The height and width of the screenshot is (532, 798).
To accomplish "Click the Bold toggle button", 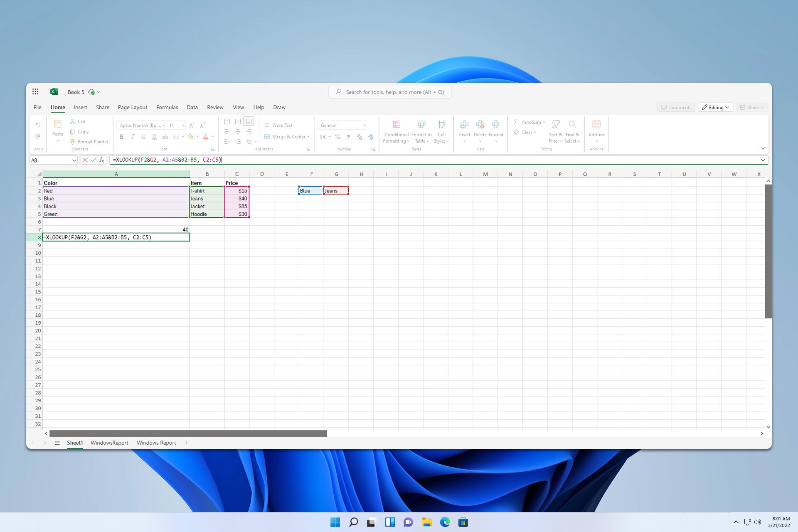I will click(122, 137).
